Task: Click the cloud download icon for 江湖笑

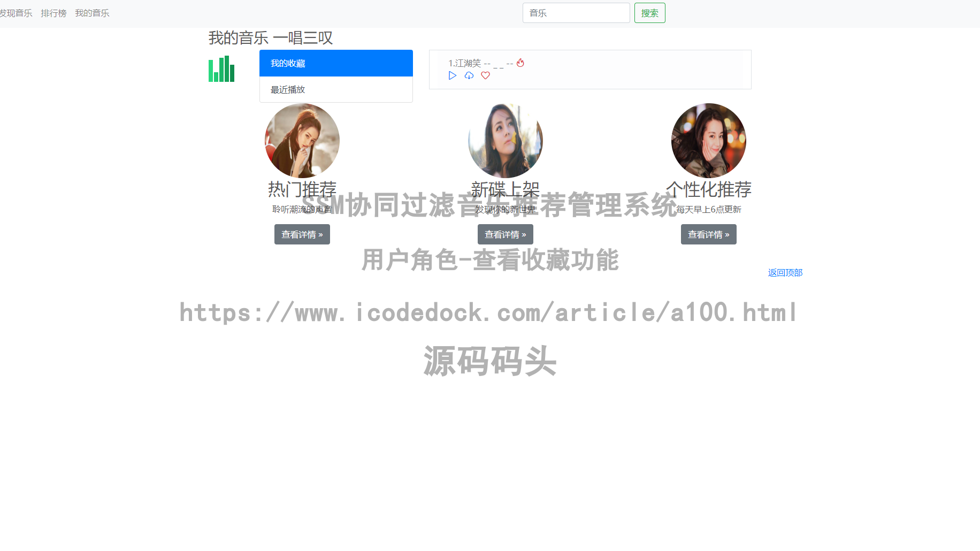Action: click(x=469, y=75)
